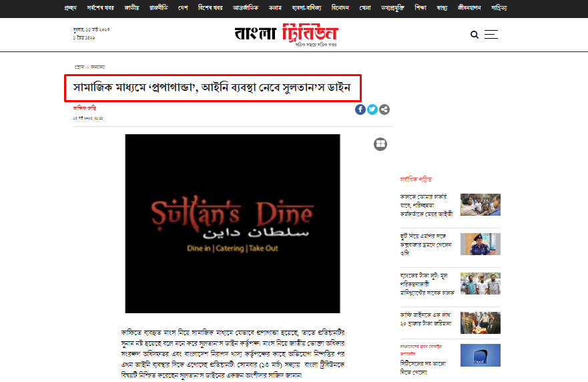588x382 pixels.
Task: Click the অন্যান্য breadcrumb link
Action: point(97,67)
